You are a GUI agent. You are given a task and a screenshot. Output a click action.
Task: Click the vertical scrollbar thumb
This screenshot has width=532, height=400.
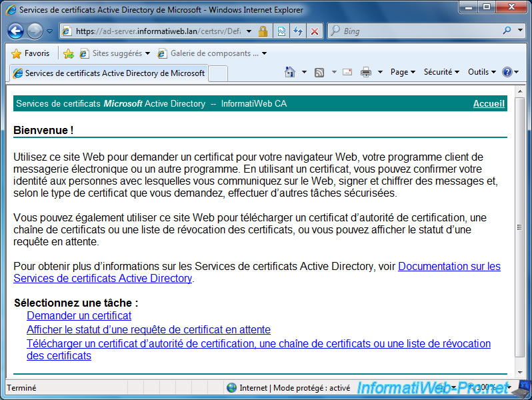tap(519, 227)
